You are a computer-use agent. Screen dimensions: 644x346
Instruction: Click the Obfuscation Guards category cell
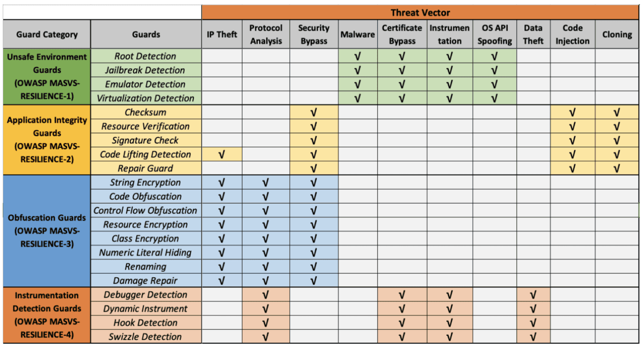47,231
